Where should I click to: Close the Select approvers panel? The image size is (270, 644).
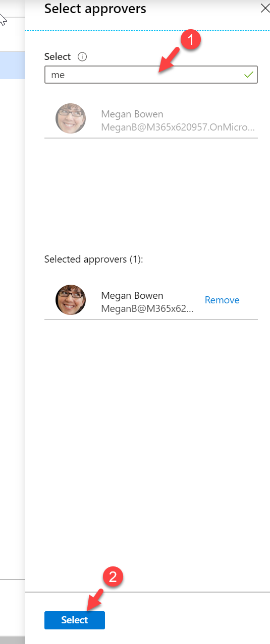click(x=265, y=8)
